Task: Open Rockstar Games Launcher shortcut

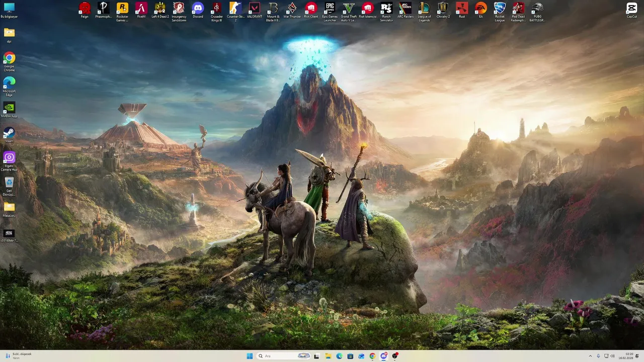Action: pyautogui.click(x=122, y=12)
